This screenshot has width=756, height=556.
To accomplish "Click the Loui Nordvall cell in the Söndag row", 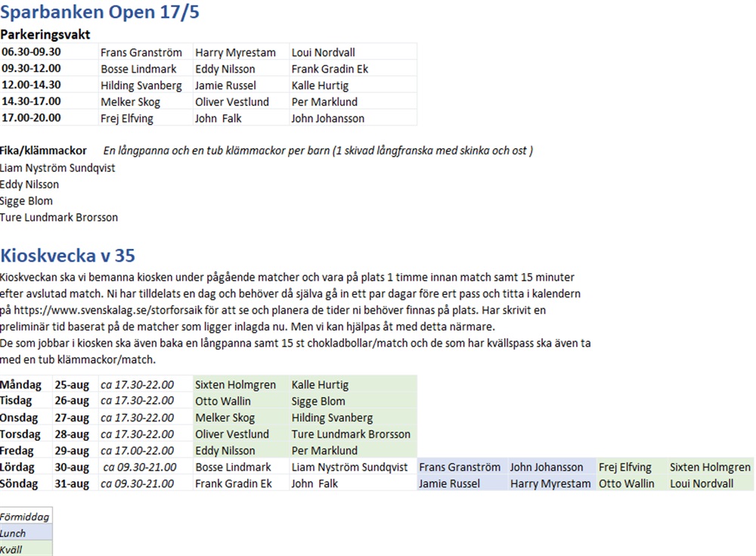I will (702, 483).
